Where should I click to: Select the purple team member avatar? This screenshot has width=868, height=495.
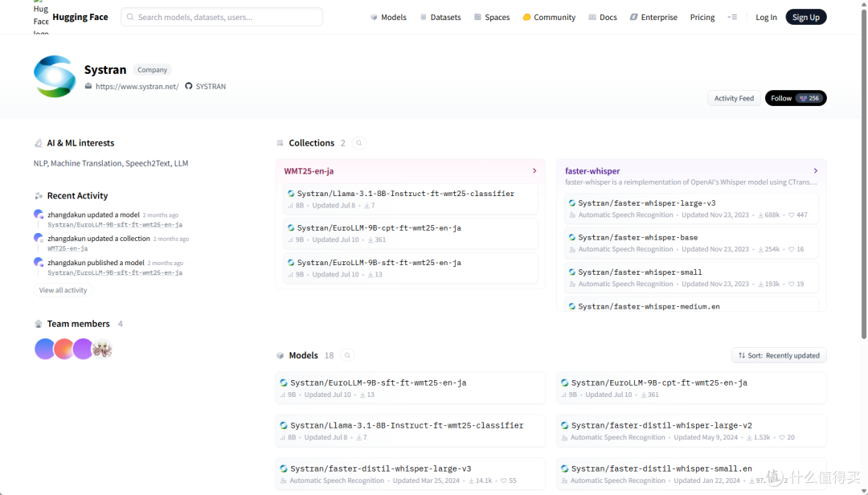point(83,350)
